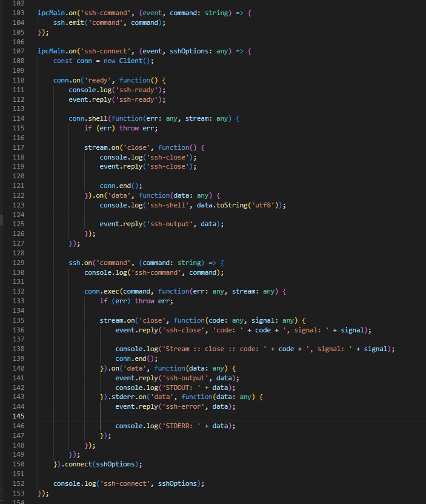426x504 pixels.
Task: Click conn.exec on line 132
Action: 102,291
